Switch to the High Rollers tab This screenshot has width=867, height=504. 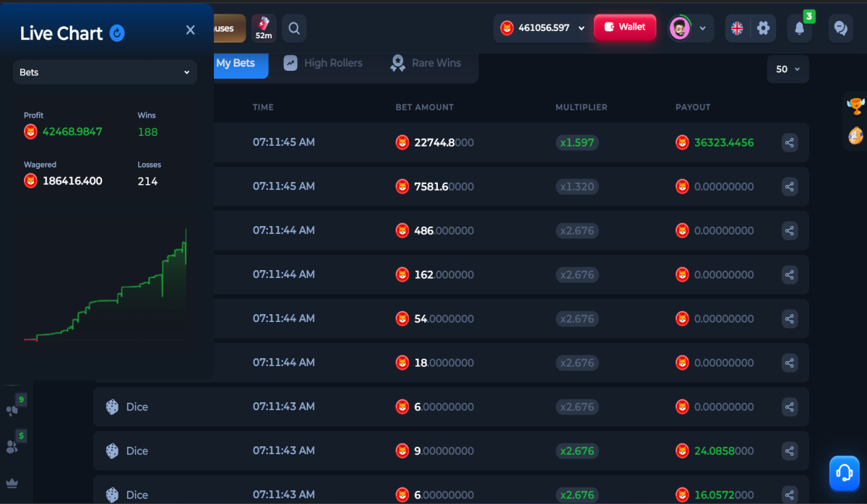(323, 63)
